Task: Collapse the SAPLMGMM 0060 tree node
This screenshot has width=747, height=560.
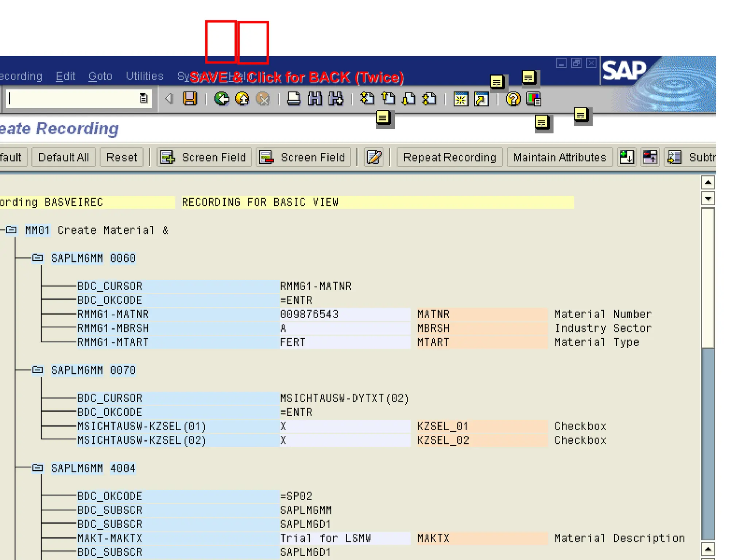Action: tap(38, 258)
